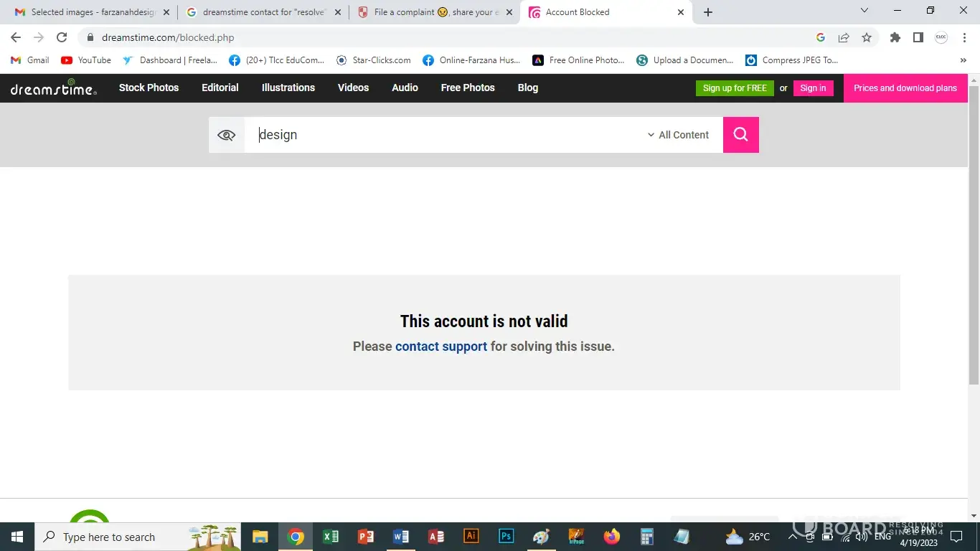Expand the All Content search filter

(678, 135)
